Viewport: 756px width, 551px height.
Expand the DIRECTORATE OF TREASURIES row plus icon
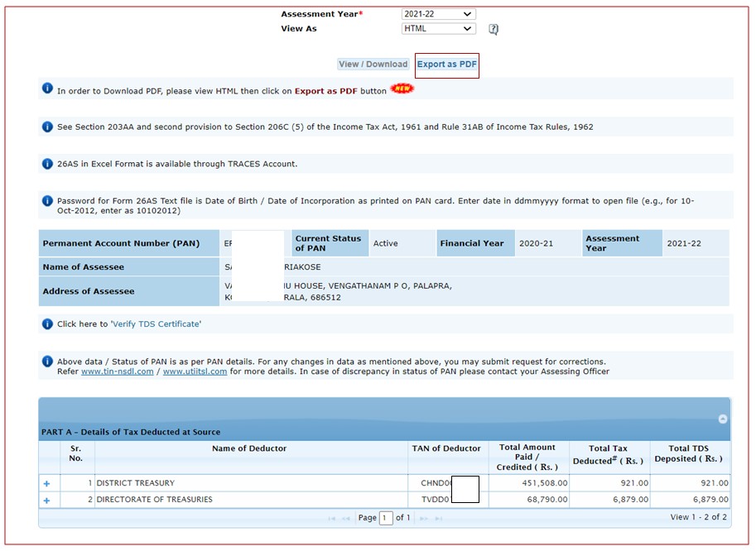point(46,501)
